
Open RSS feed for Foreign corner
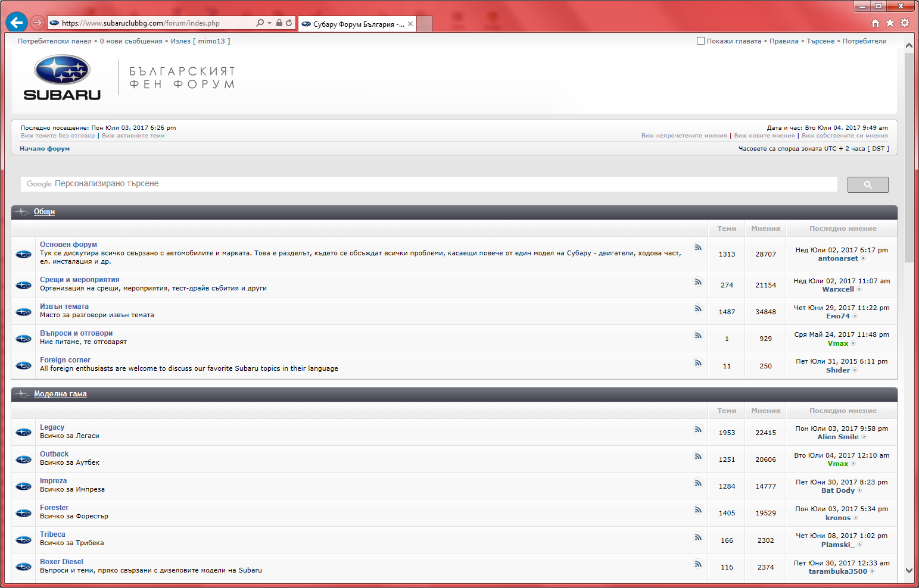point(698,362)
